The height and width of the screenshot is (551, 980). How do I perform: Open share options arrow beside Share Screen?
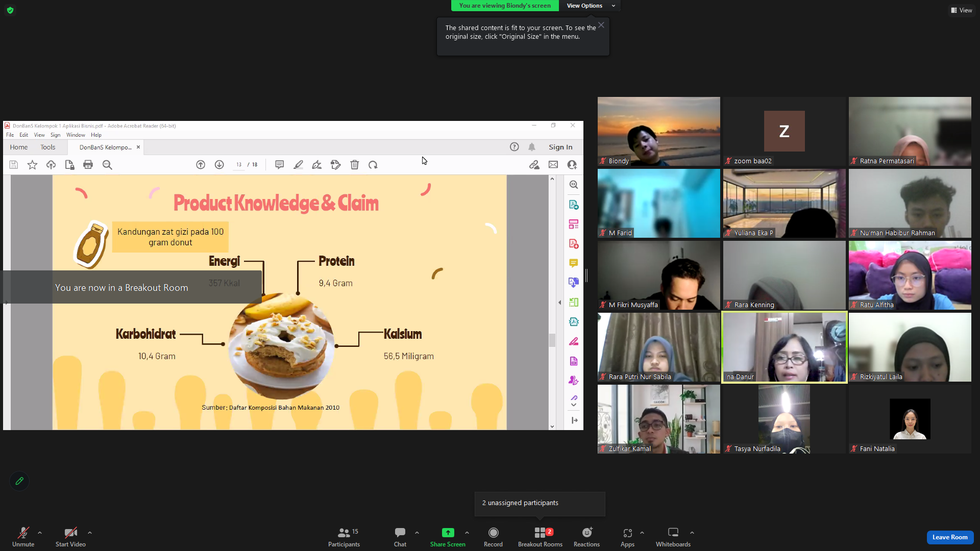[467, 533]
